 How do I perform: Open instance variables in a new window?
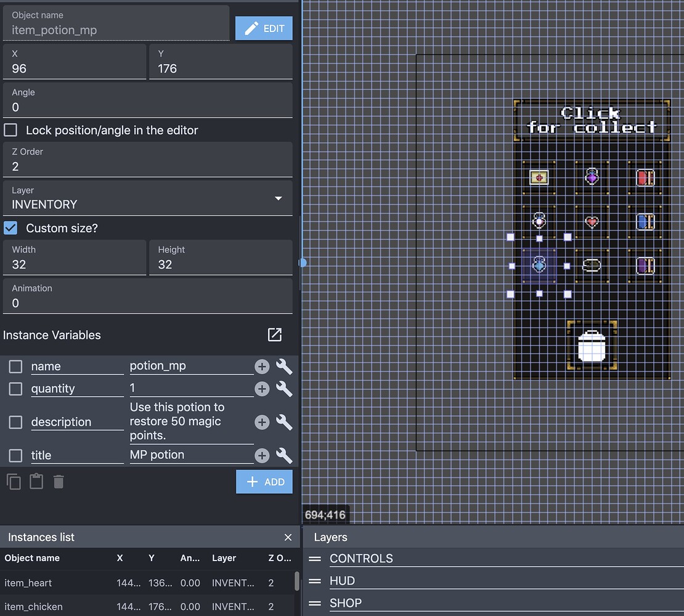[x=274, y=334]
